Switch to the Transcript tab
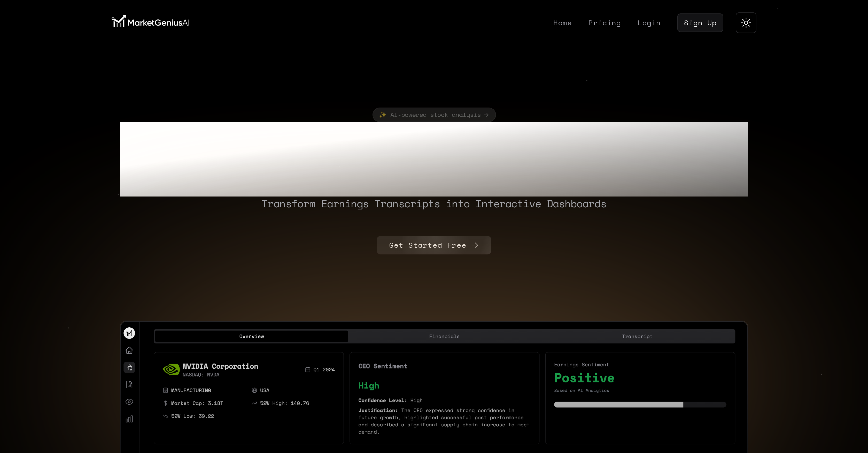Screen dimensions: 868x453 pyautogui.click(x=637, y=336)
